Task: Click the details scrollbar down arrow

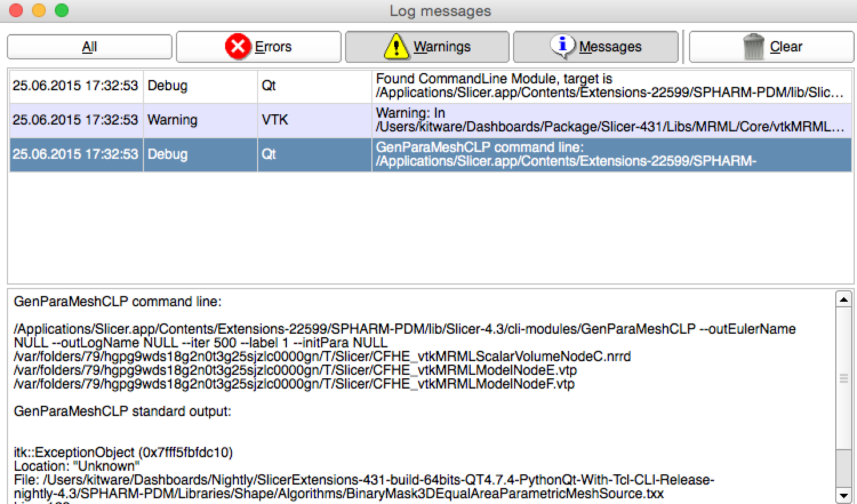Action: (843, 495)
